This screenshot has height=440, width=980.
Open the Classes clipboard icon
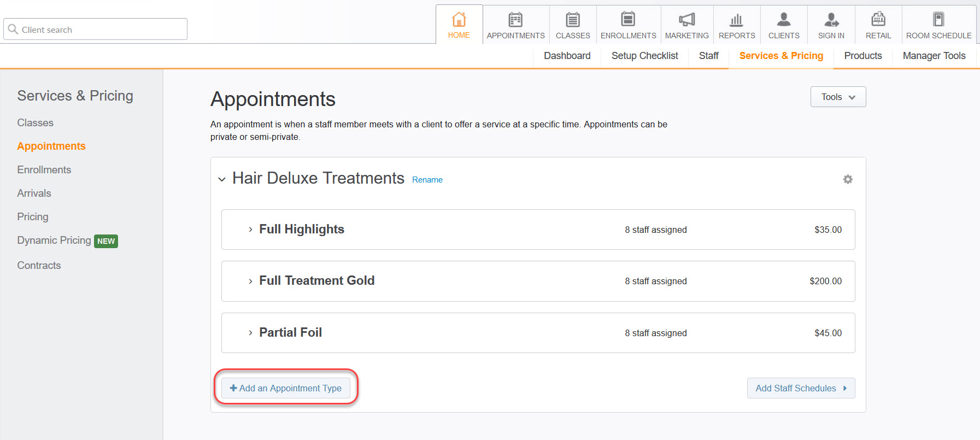tap(572, 20)
